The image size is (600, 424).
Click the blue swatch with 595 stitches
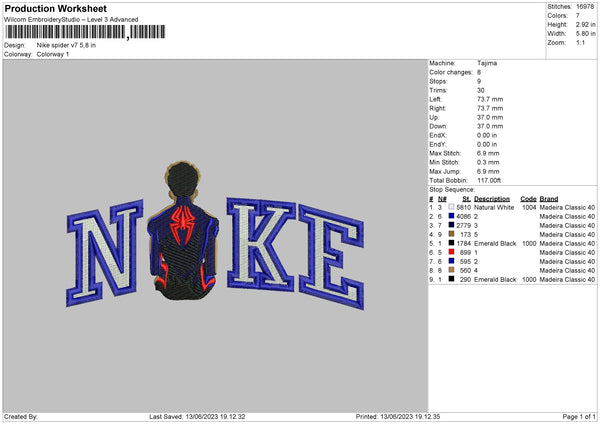point(452,261)
